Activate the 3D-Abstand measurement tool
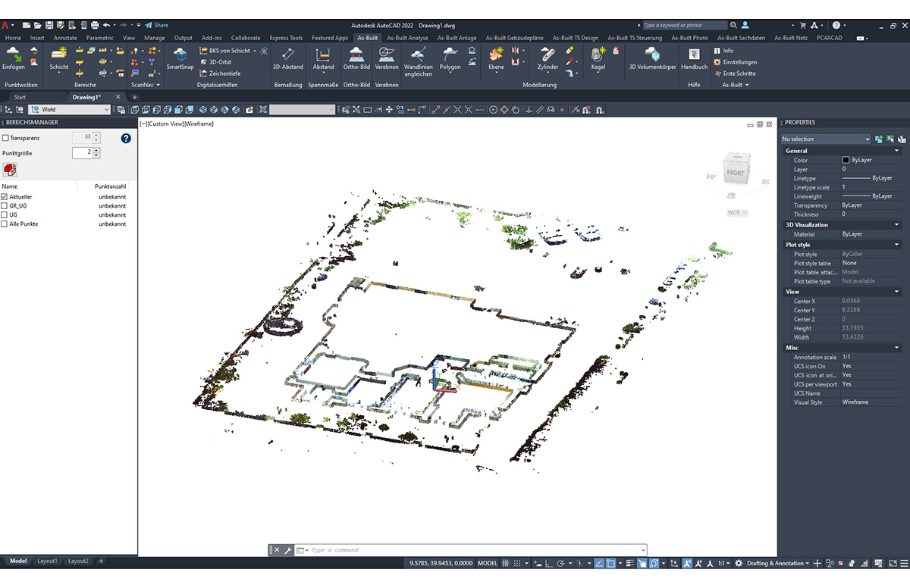910x588 pixels. pos(287,61)
